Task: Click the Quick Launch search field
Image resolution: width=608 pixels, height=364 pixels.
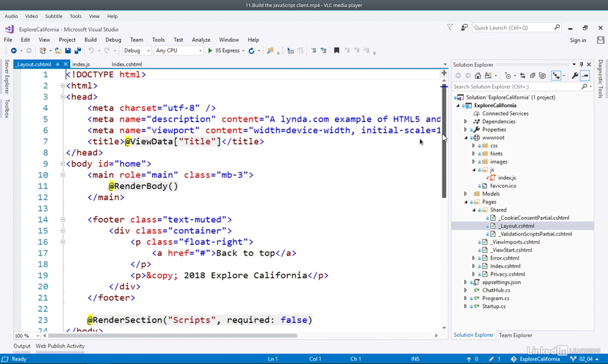Action: point(516,27)
